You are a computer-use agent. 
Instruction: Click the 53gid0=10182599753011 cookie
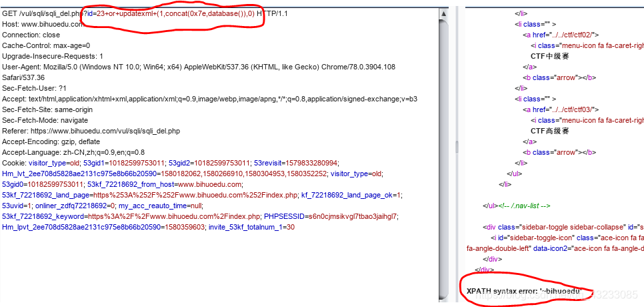42,184
